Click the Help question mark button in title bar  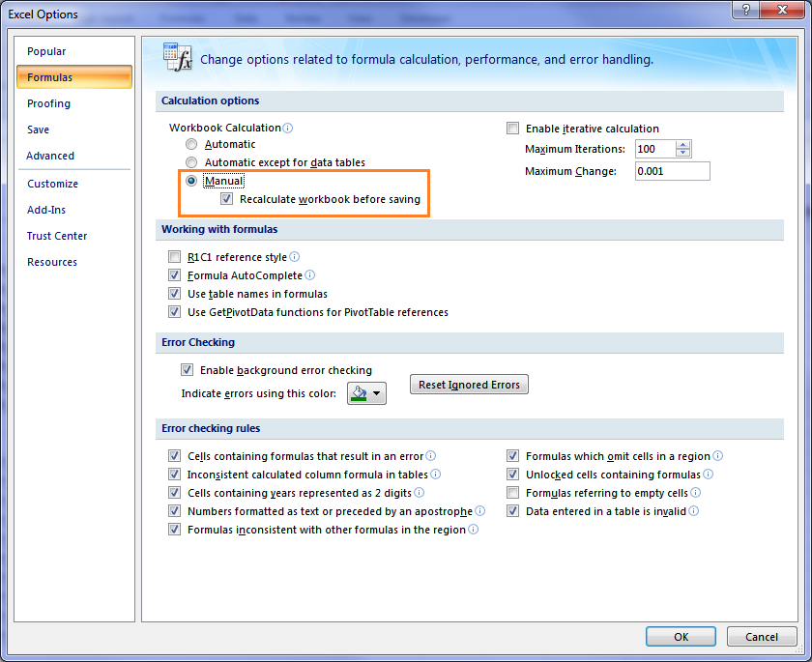pos(746,10)
